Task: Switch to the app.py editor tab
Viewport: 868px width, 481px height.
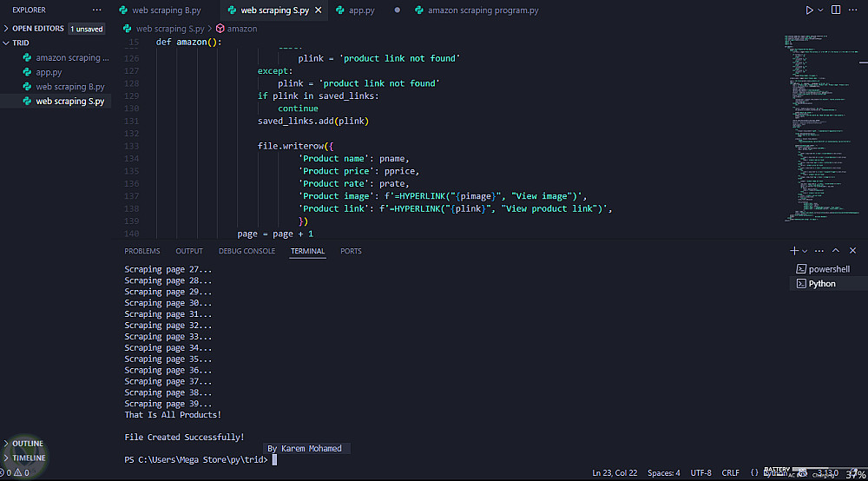Action: [361, 10]
